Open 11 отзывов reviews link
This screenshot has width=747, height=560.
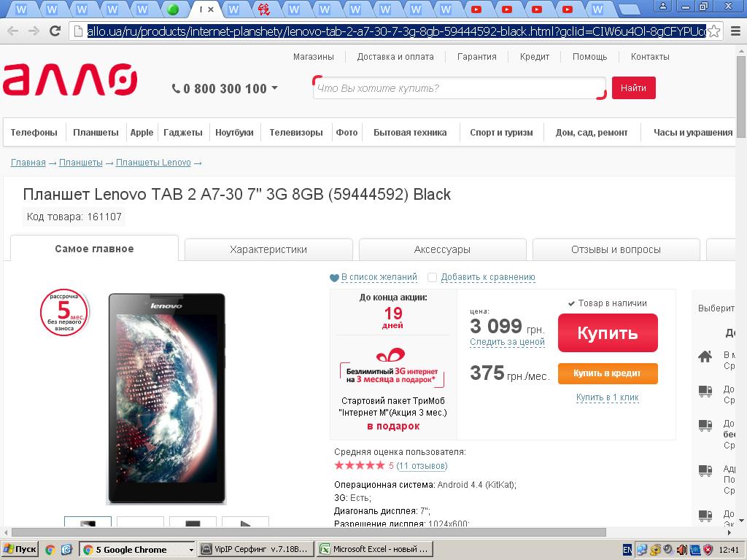coord(422,466)
